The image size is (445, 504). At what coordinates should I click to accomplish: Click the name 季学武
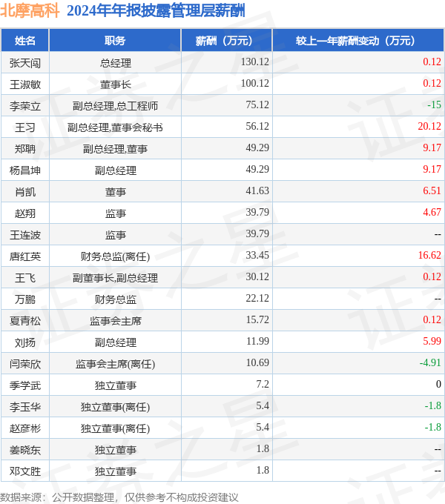click(x=25, y=385)
